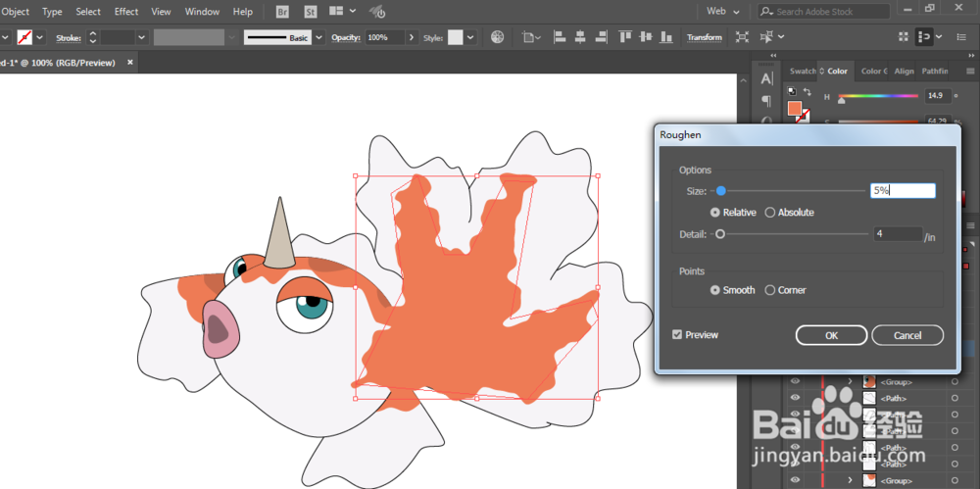The image size is (980, 489).
Task: Hide the <Path> layer directly under first <Group>
Action: click(795, 398)
